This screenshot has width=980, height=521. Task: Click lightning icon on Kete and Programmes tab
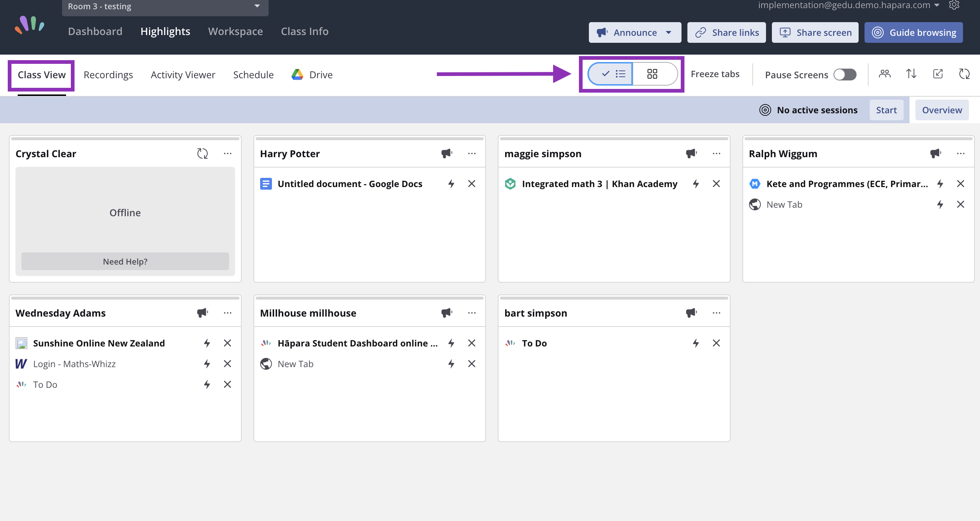940,184
